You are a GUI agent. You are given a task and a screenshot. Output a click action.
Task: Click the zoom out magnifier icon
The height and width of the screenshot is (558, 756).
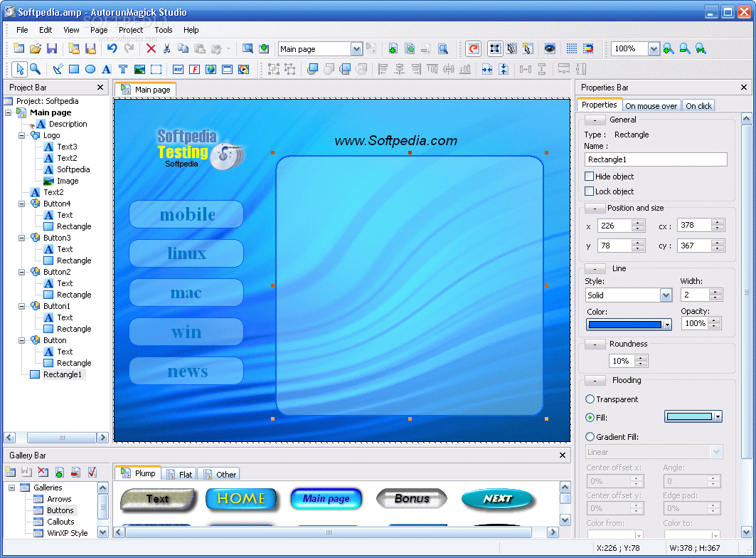click(x=685, y=48)
